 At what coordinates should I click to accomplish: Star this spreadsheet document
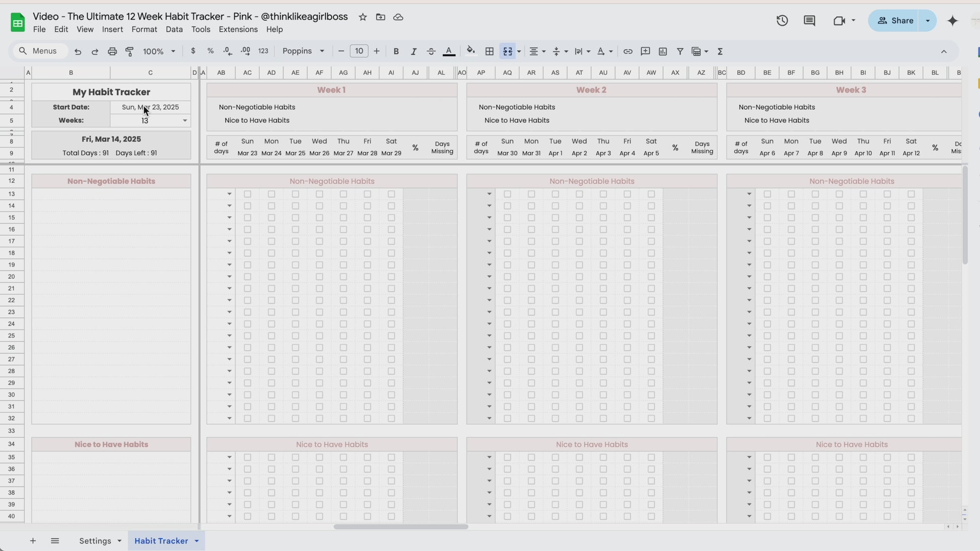pyautogui.click(x=363, y=17)
